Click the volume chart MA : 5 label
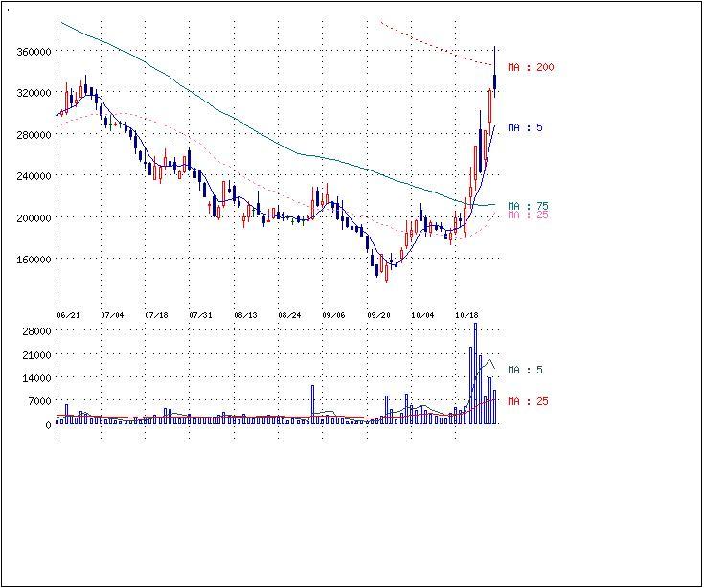The image size is (704, 588). [x=525, y=370]
